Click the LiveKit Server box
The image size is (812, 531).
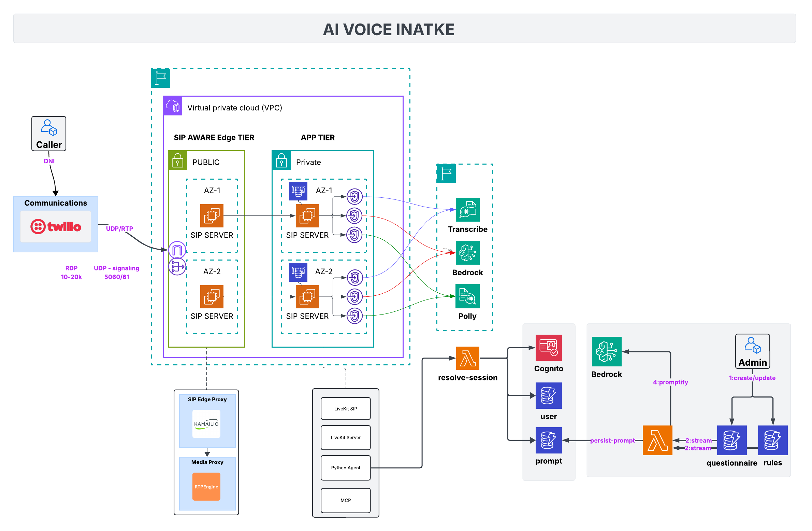tap(345, 437)
